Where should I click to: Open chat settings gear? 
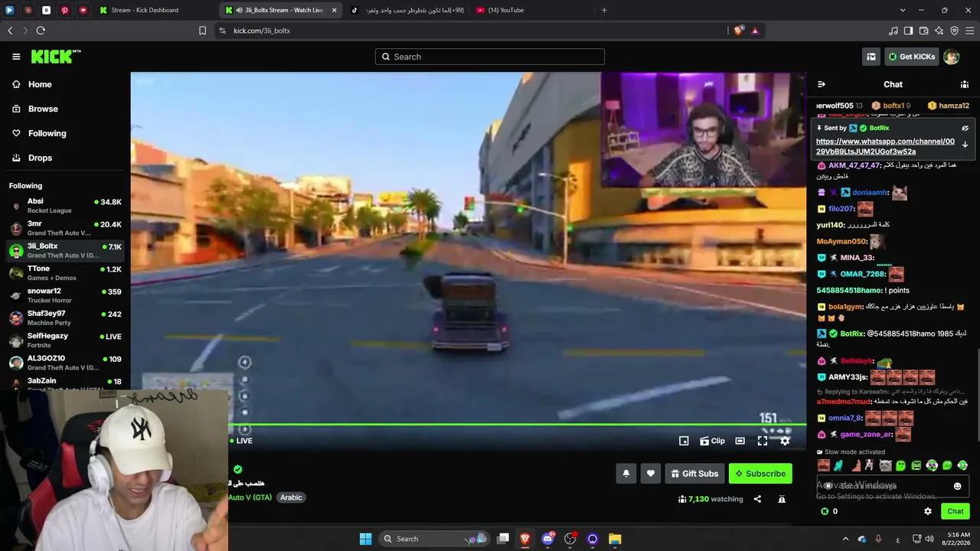pos(928,511)
